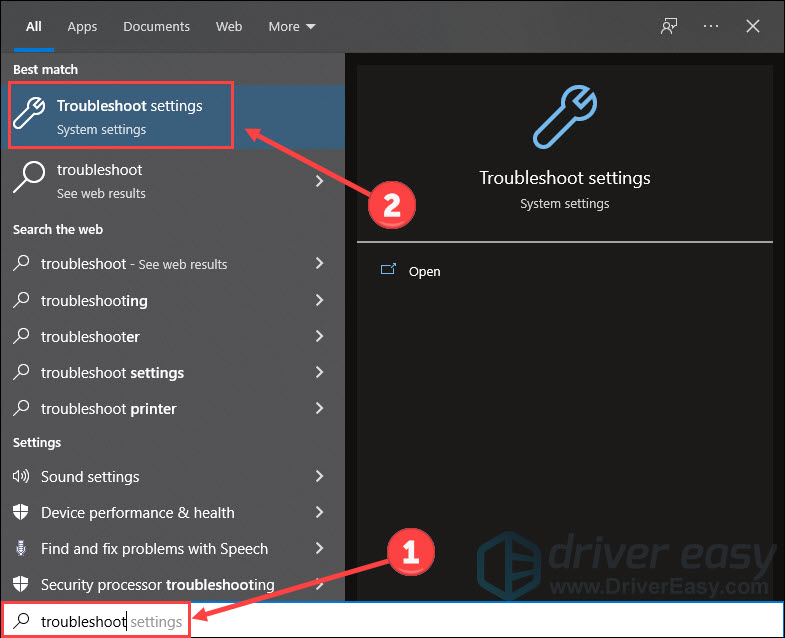Viewport: 785px width, 638px height.
Task: Click the microphone icon for Speech problems
Action: pyautogui.click(x=22, y=549)
